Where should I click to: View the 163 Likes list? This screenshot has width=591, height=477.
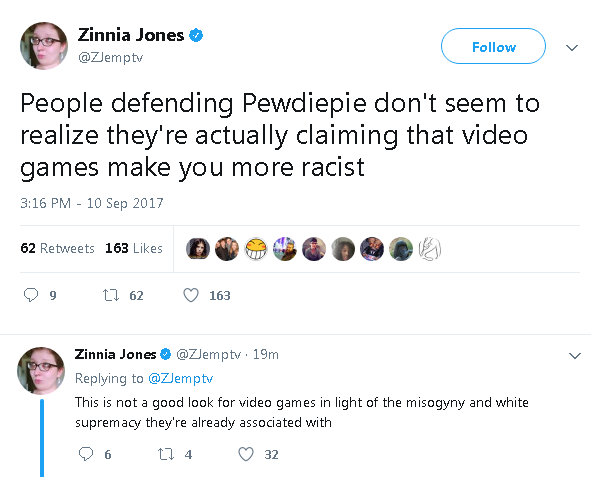(x=134, y=248)
